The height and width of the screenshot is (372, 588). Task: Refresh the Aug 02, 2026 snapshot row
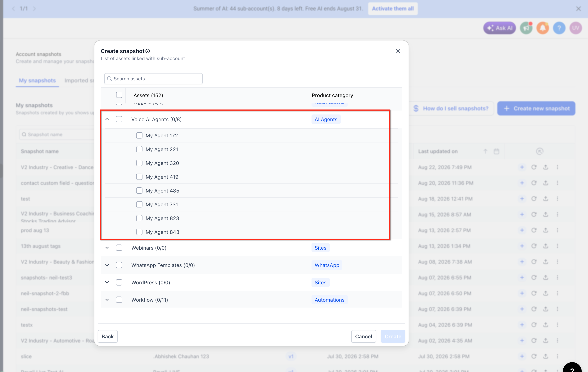tap(534, 340)
